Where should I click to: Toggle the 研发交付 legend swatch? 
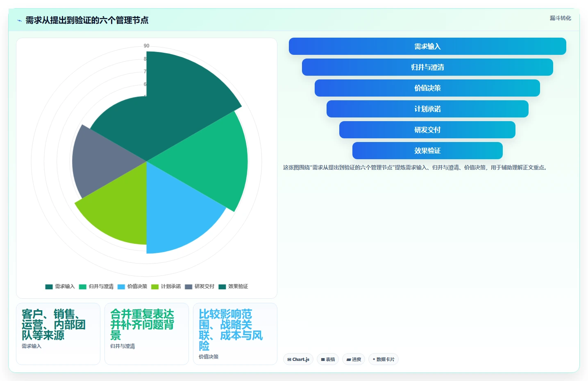188,286
